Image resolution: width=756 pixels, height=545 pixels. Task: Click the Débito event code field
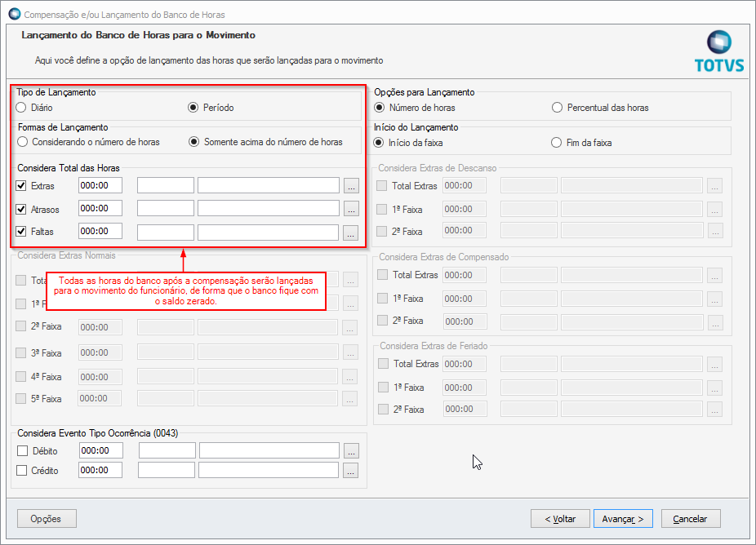tap(167, 450)
